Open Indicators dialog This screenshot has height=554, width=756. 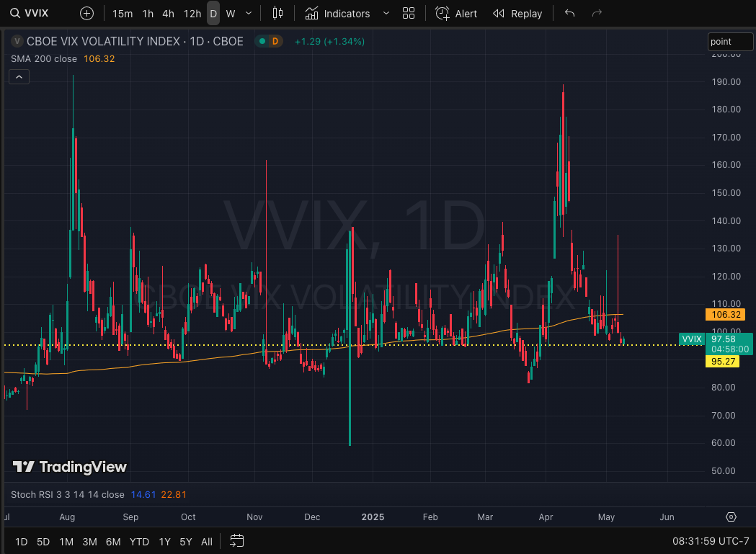pos(337,14)
